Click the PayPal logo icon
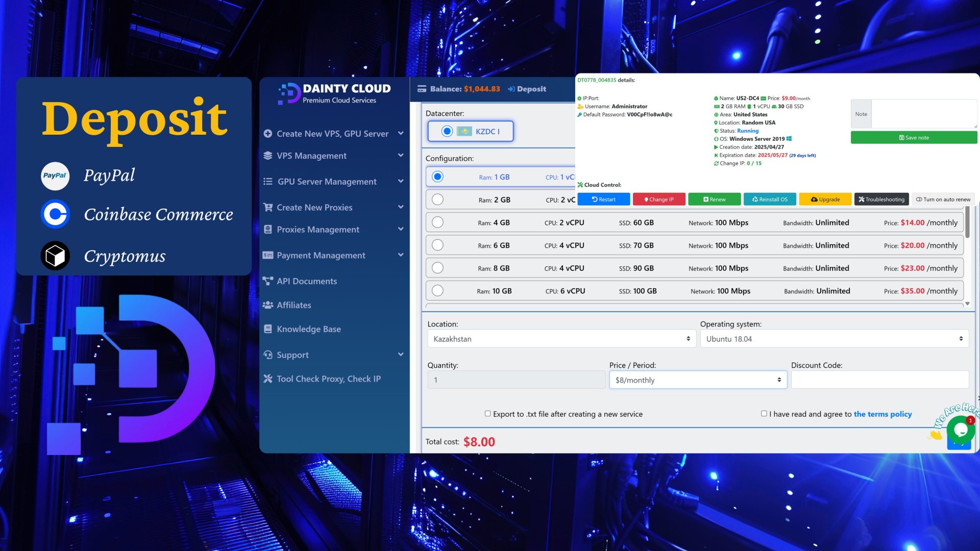Image resolution: width=980 pixels, height=551 pixels. pos(55,176)
